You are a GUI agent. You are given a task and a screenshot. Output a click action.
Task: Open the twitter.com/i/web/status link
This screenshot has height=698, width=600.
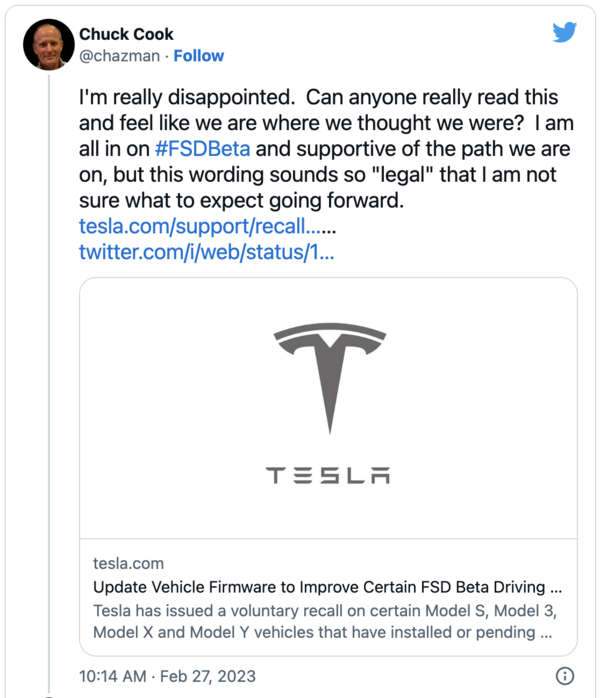206,252
